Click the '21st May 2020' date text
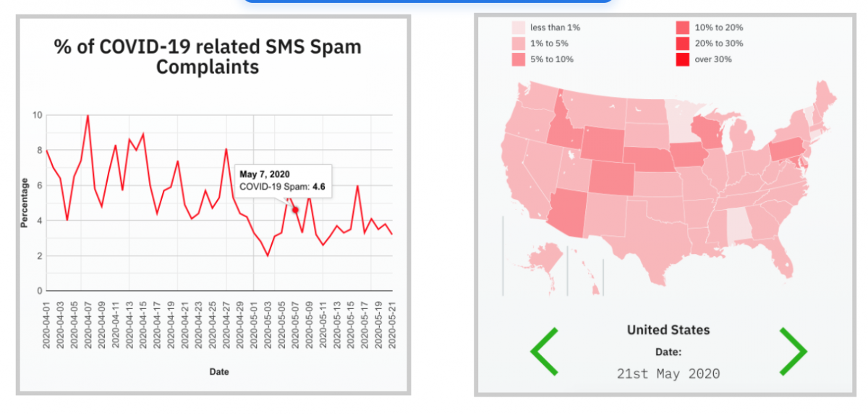This screenshot has height=414, width=868. (668, 373)
